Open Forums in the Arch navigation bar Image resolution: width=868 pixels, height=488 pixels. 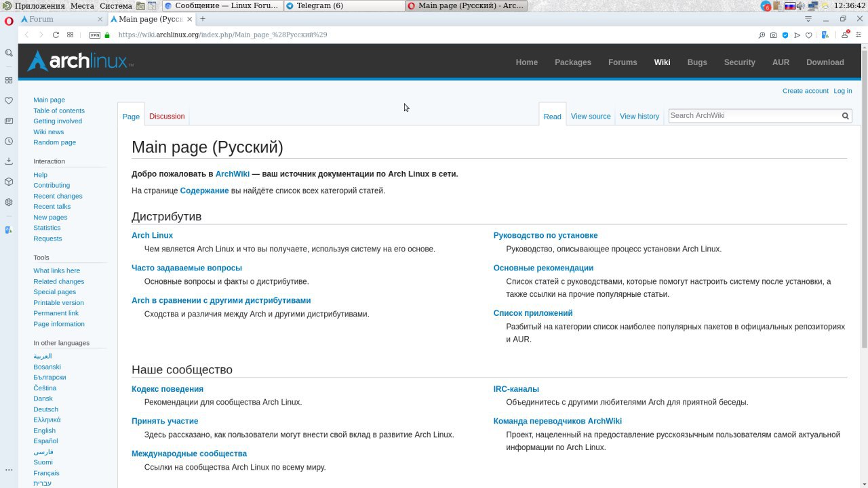pyautogui.click(x=623, y=62)
